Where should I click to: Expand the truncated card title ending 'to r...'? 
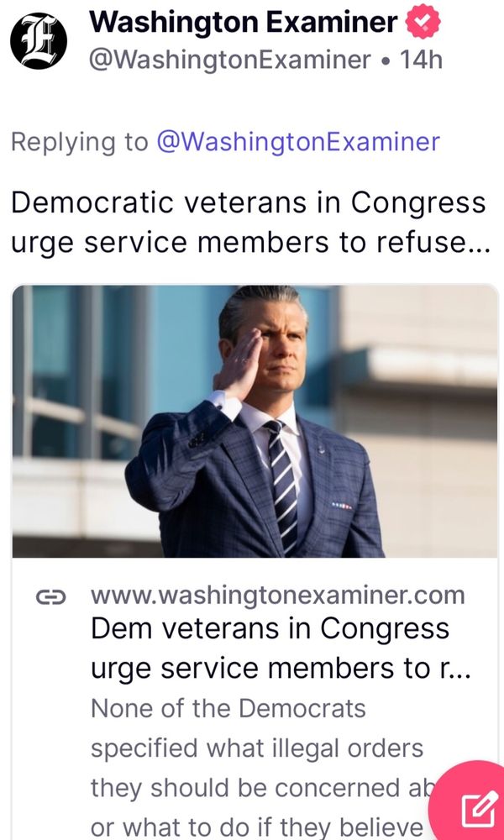pyautogui.click(x=281, y=669)
